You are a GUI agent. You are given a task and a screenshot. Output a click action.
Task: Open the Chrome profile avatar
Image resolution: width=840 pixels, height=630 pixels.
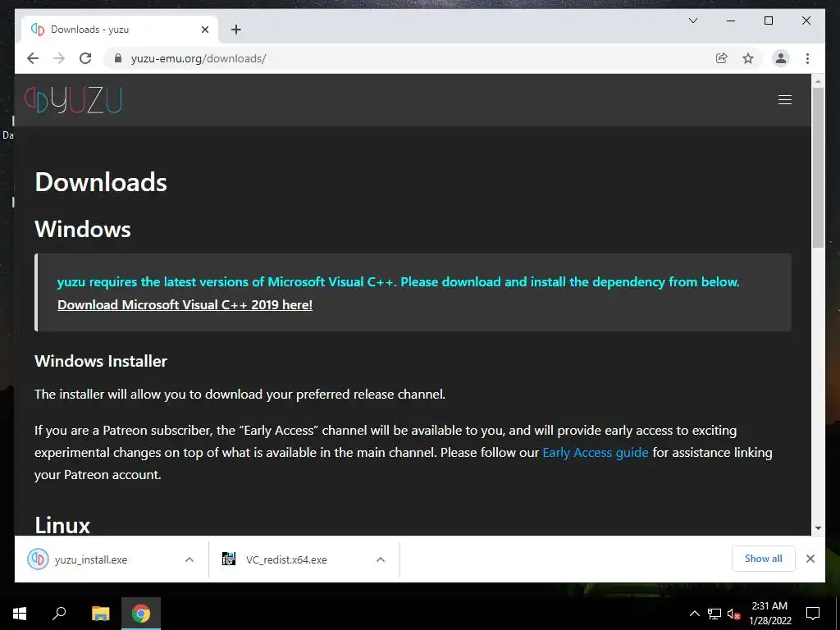[781, 58]
